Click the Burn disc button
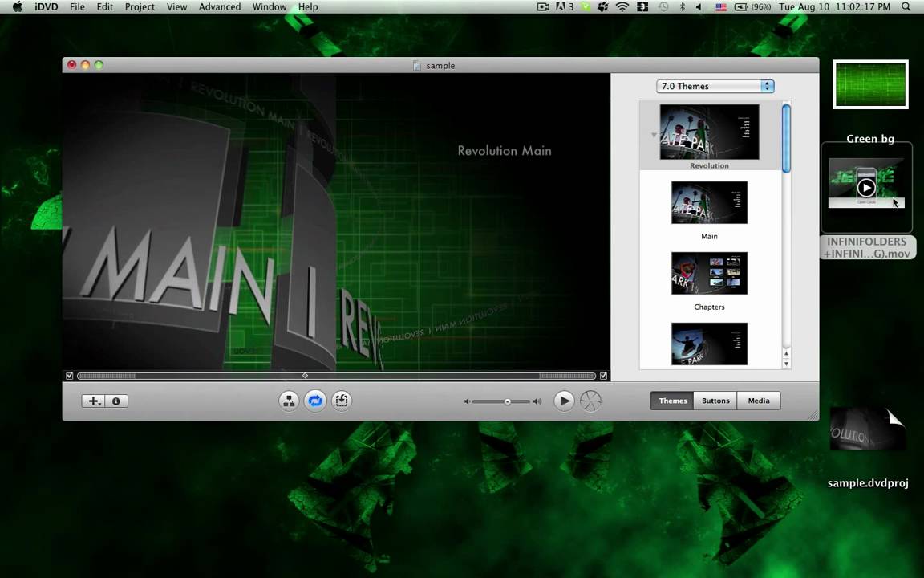924x578 pixels. tap(590, 401)
